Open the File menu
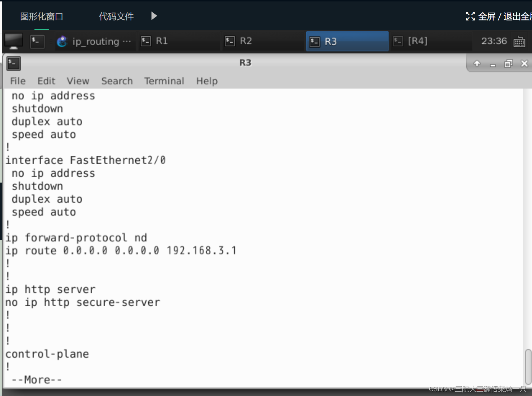Screen dimensions: 532x396 point(18,81)
